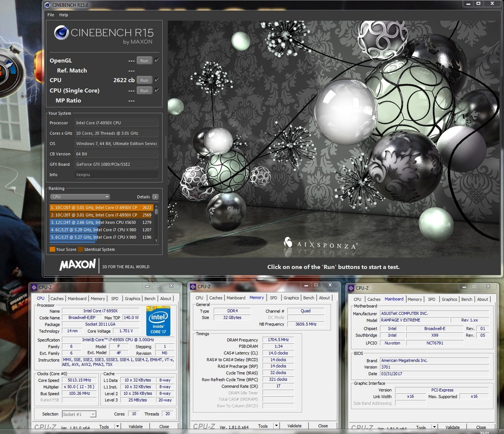The image size is (504, 434).
Task: Click Close button in Memory CPU-Z window
Action: [x=323, y=426]
